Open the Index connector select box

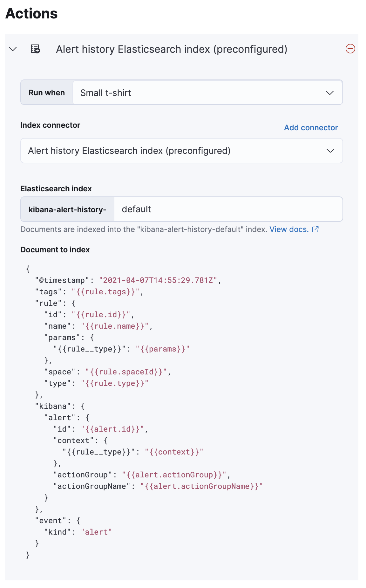tap(178, 151)
